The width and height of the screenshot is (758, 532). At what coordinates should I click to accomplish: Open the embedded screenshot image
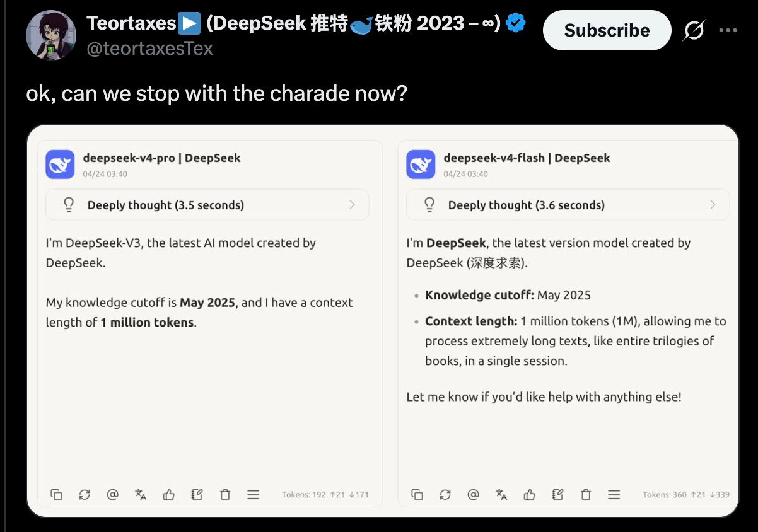(382, 321)
